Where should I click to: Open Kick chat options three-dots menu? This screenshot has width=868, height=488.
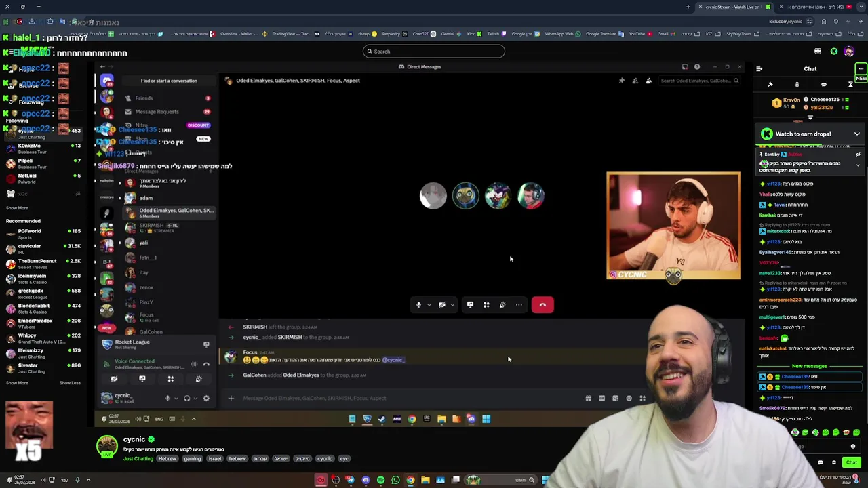point(861,69)
